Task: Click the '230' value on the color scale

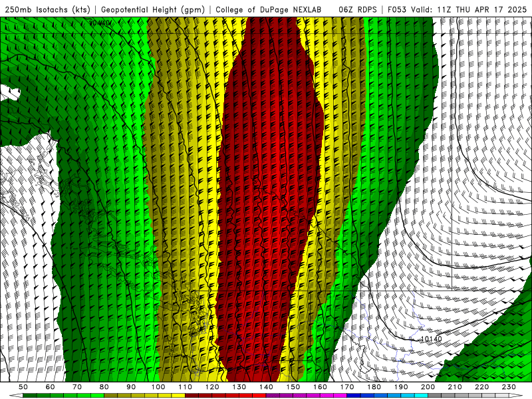Action: (509, 387)
